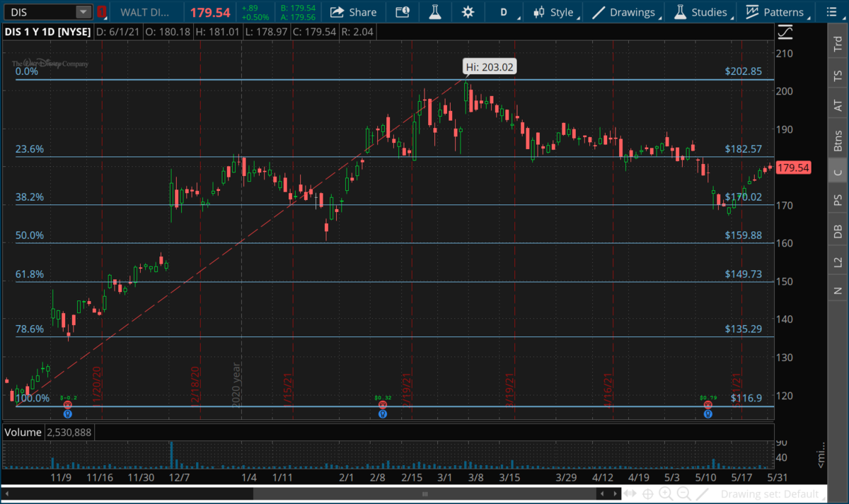849x504 pixels.
Task: Click the WALT DI... company name
Action: pos(144,12)
